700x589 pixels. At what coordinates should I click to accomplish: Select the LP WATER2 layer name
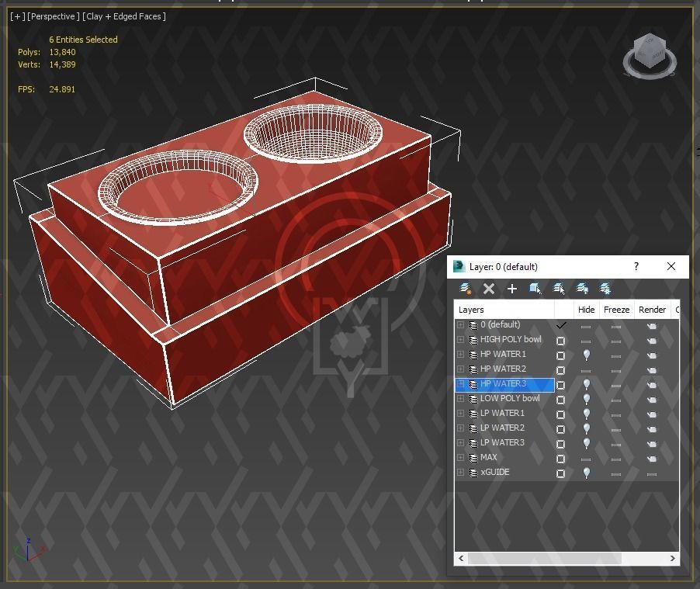502,428
